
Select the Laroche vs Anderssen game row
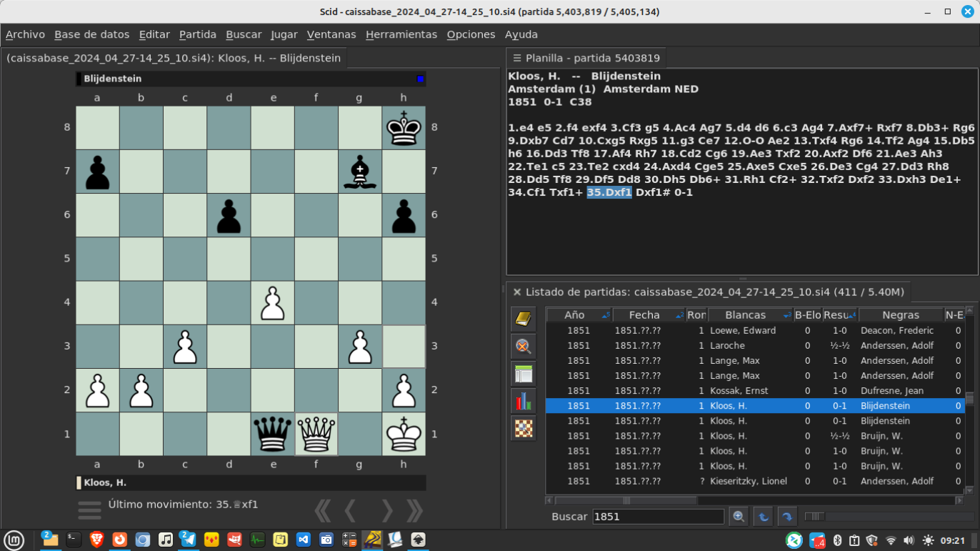click(x=755, y=346)
